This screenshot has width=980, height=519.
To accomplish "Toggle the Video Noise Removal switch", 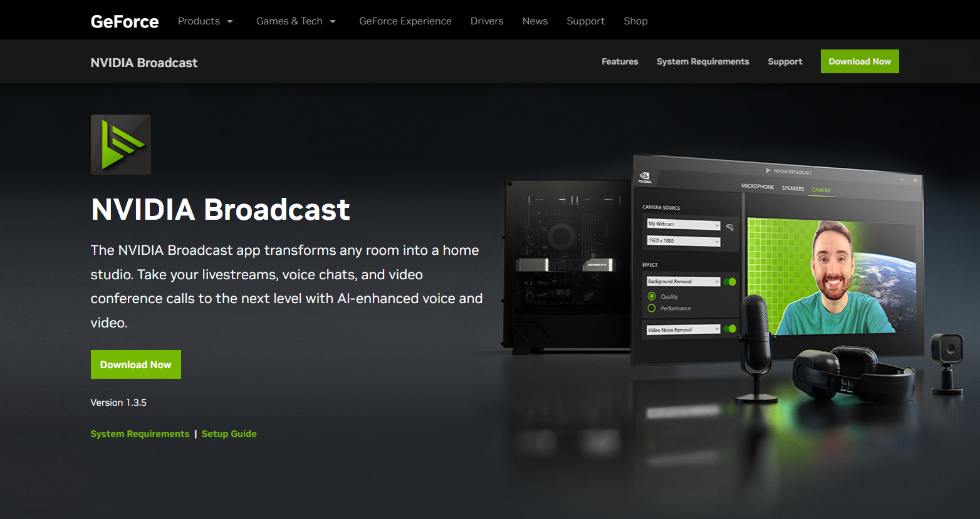I will [x=730, y=329].
